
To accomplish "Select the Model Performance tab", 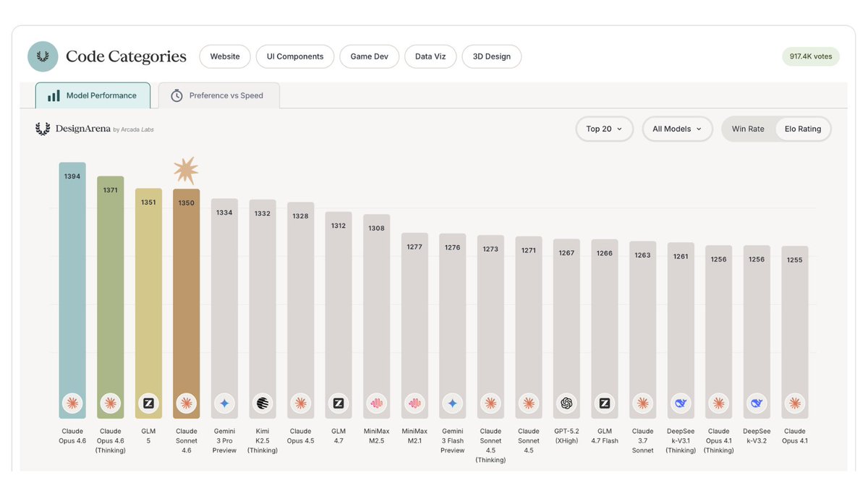I will click(x=93, y=95).
